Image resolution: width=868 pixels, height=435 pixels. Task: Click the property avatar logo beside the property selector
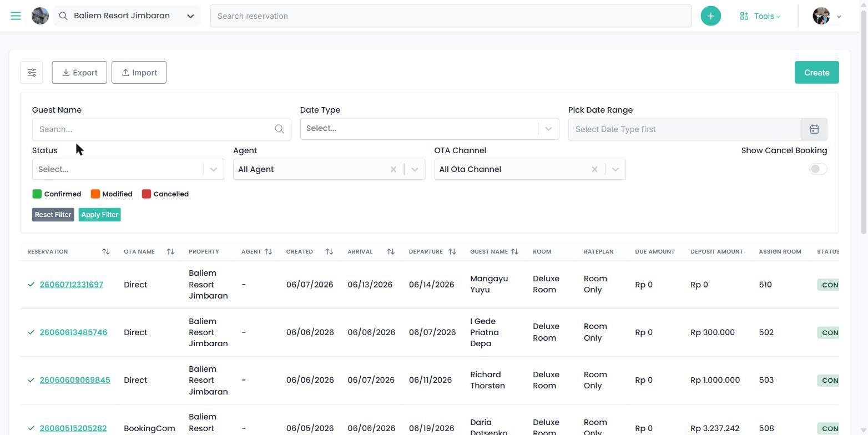tap(40, 16)
